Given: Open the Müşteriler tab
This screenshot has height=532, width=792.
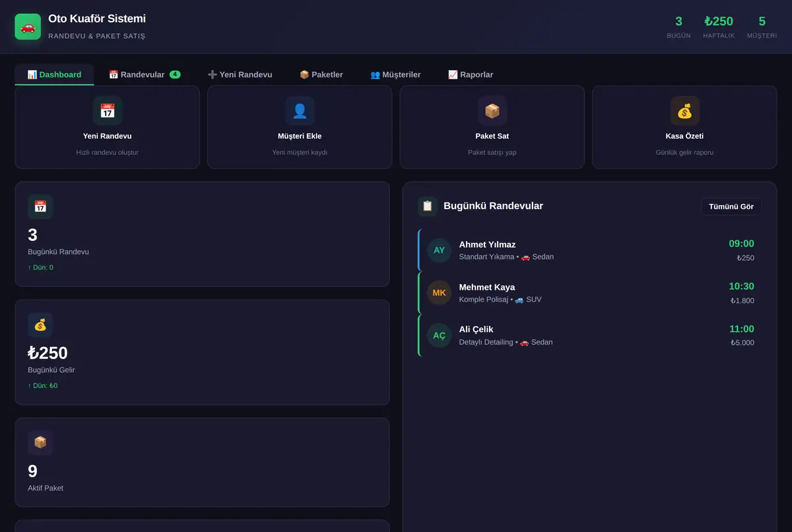Looking at the screenshot, I should pos(395,75).
